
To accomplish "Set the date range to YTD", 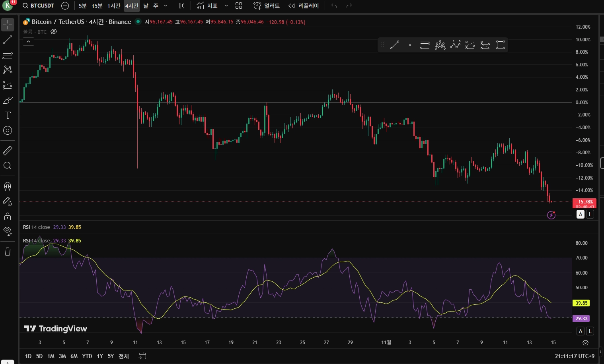I will coord(87,356).
